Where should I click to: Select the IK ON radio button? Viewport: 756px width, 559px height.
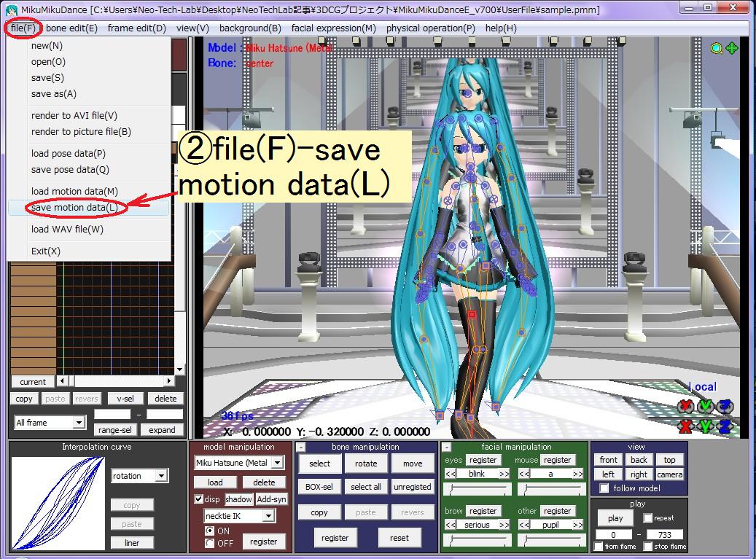pyautogui.click(x=209, y=531)
